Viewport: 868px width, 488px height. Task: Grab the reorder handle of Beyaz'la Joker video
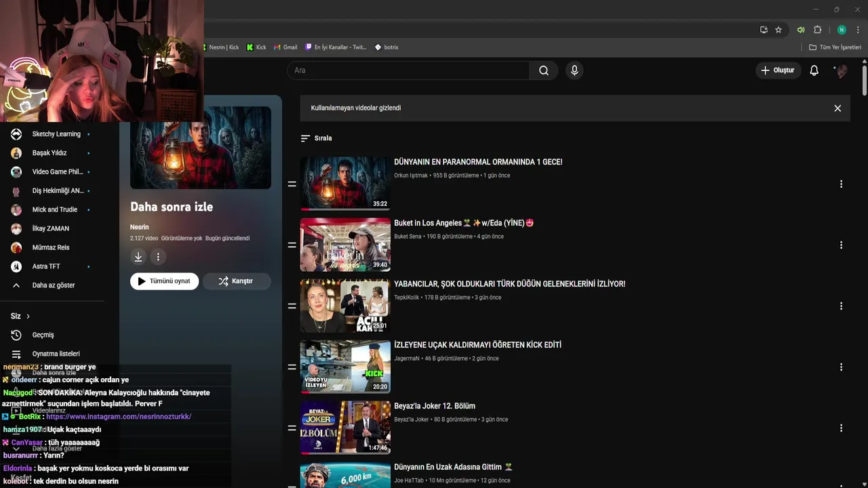[292, 428]
